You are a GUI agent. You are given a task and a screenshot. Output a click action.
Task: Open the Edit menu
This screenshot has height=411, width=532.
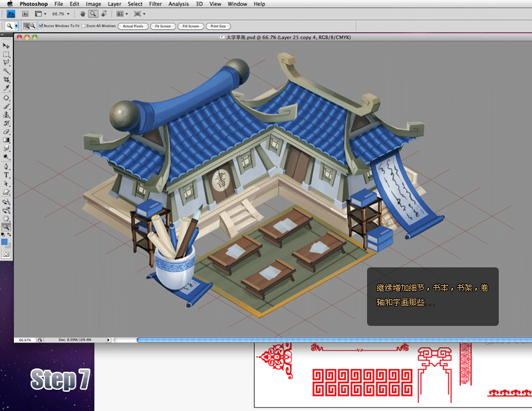point(74,4)
